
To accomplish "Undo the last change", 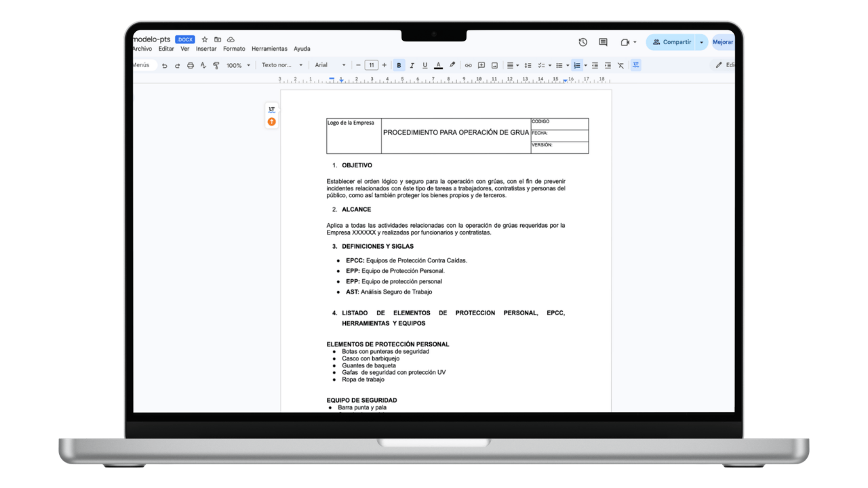I will pyautogui.click(x=164, y=65).
